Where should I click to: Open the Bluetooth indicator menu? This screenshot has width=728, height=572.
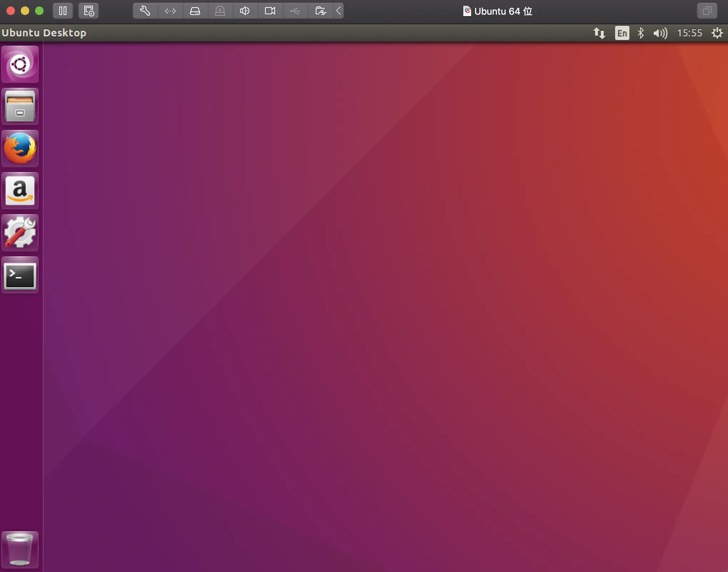coord(641,33)
